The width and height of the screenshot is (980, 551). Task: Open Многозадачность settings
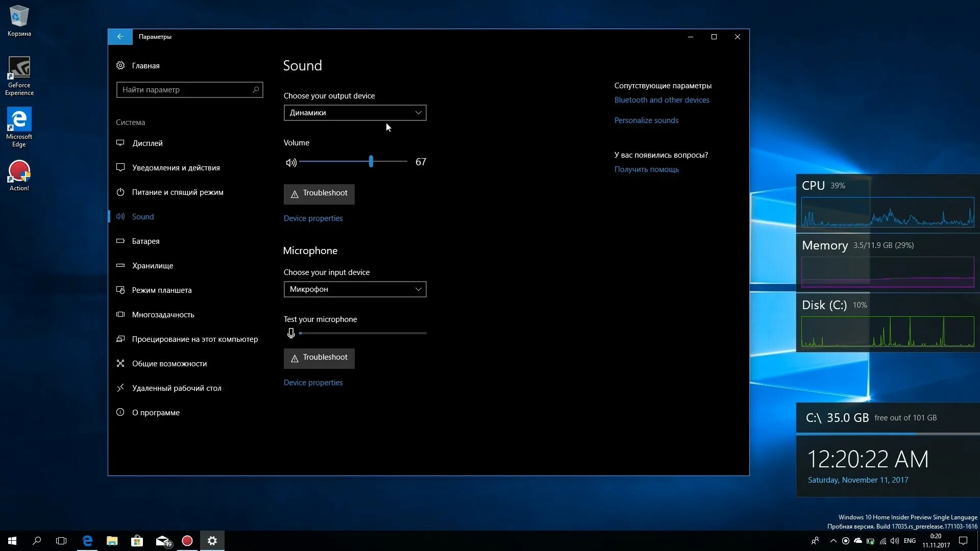point(163,315)
